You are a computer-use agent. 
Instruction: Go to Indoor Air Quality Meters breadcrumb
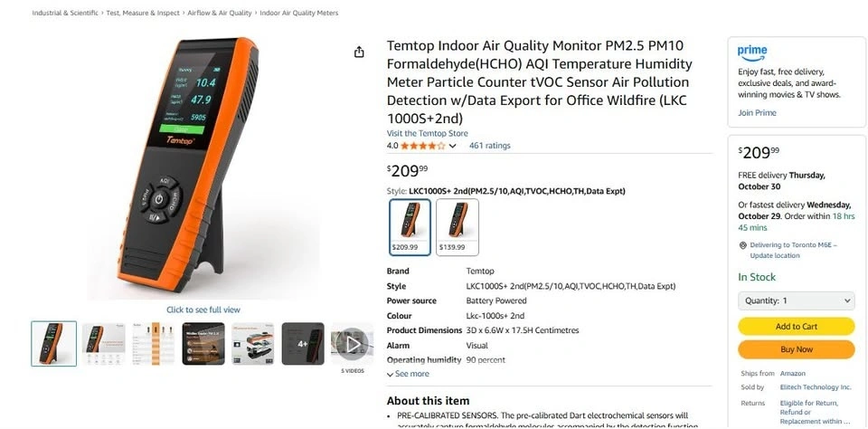click(299, 13)
